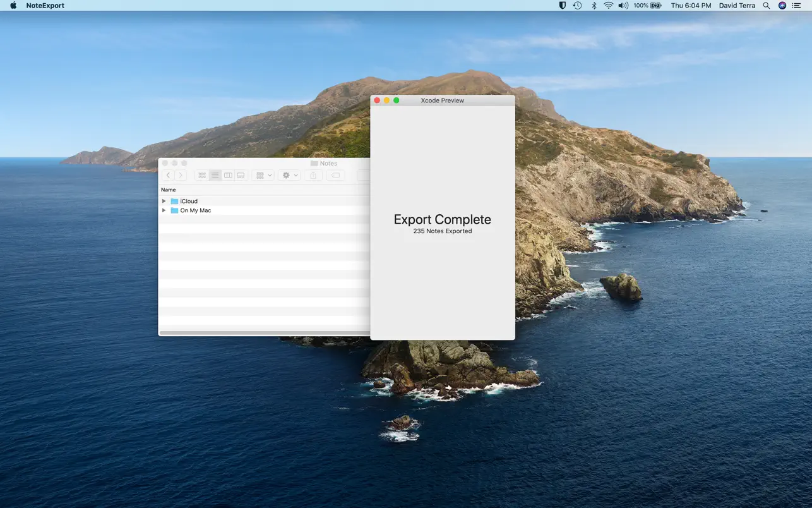Switch Finder to gallery view
This screenshot has width=812, height=508.
click(x=241, y=175)
